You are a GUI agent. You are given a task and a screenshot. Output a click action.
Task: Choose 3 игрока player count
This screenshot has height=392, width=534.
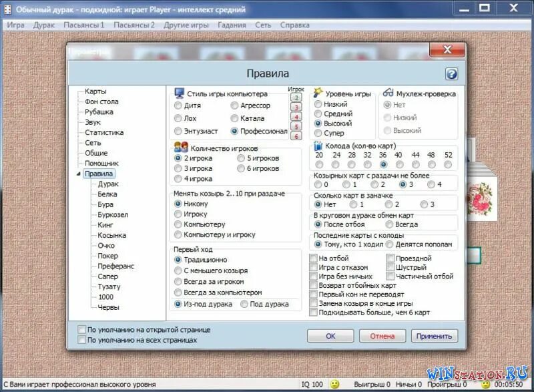(193, 168)
